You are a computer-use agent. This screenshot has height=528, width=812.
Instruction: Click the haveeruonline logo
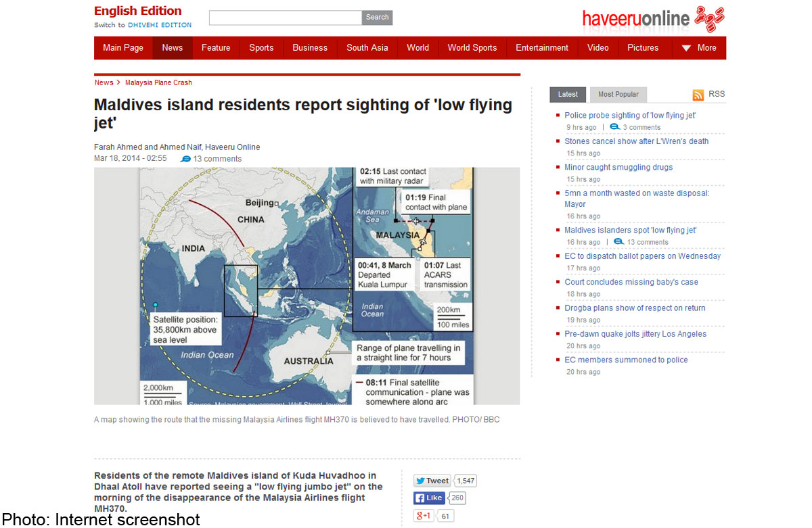pyautogui.click(x=653, y=19)
